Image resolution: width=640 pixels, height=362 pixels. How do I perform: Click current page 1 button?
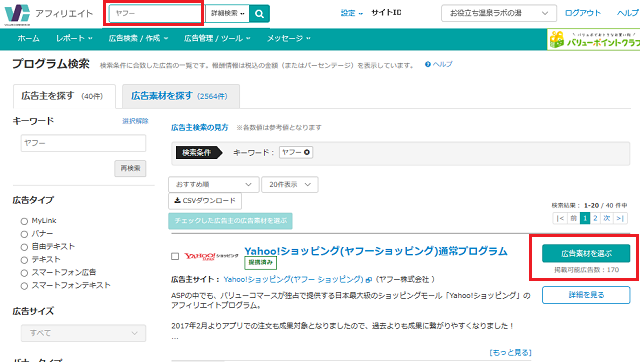pyautogui.click(x=585, y=218)
